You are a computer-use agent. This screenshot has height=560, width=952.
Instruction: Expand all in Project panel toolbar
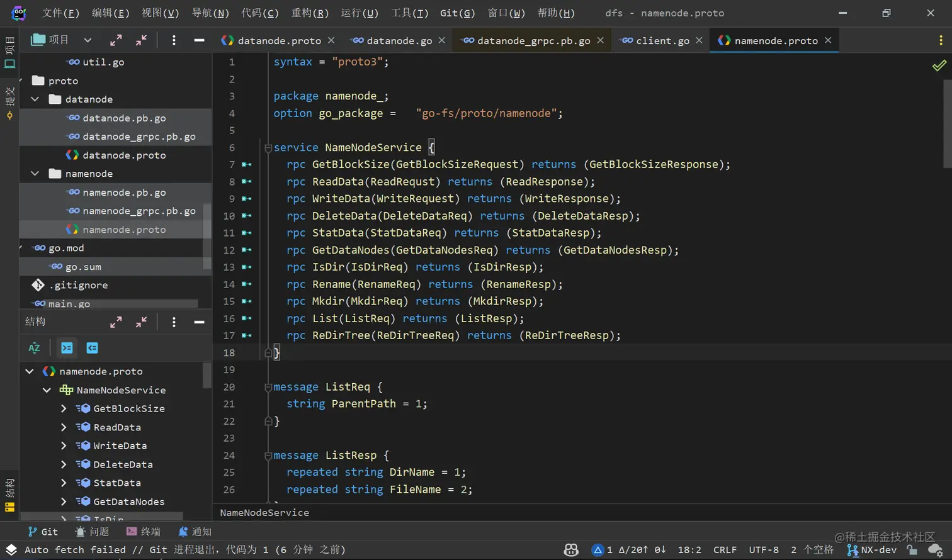[x=116, y=40]
